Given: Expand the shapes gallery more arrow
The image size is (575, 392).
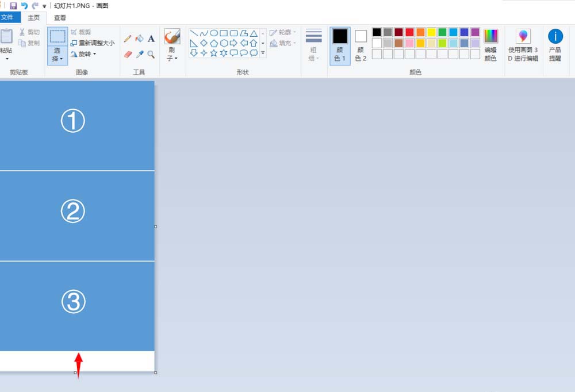Looking at the screenshot, I should pos(263,53).
